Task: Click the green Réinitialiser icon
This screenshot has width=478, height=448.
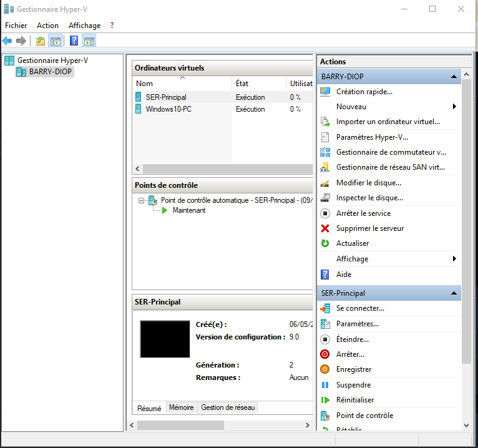Action: click(325, 400)
